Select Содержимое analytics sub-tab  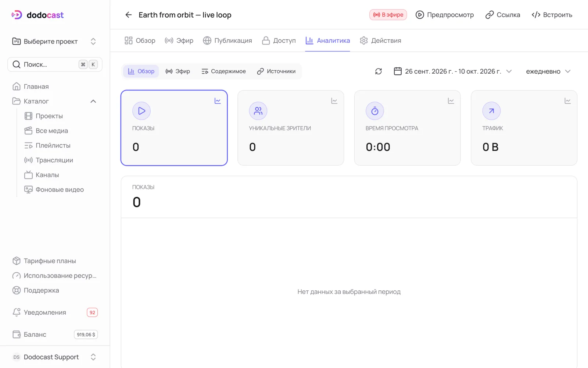[x=223, y=71]
